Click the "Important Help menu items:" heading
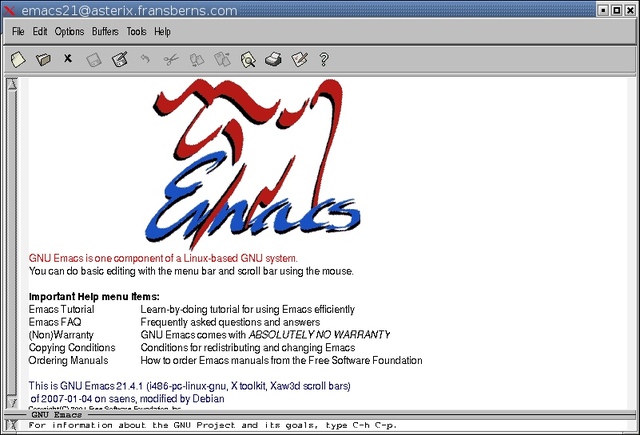Screen dimensions: 640x435 coord(94,297)
